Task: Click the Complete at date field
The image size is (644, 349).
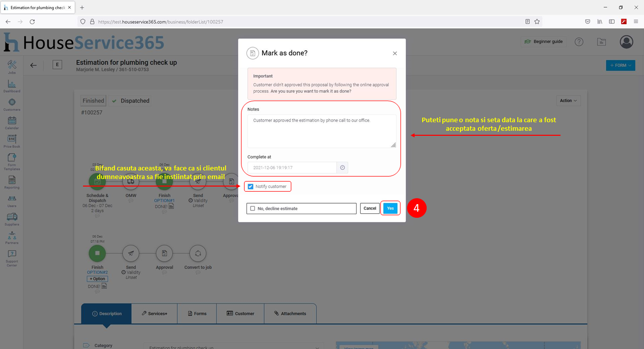Action: [x=292, y=167]
